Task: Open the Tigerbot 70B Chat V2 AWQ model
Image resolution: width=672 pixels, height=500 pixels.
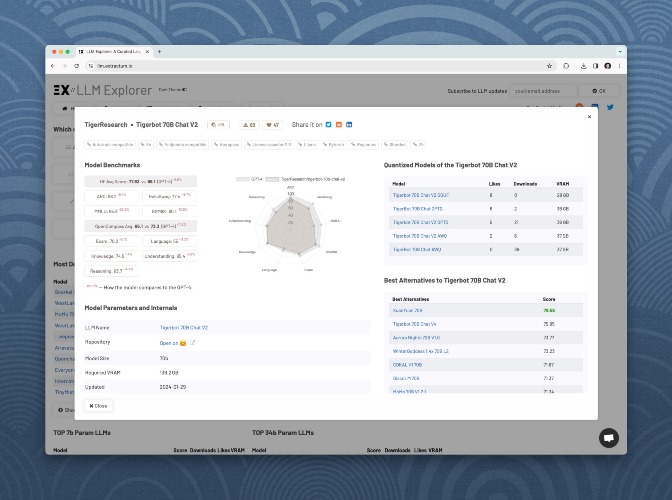Action: pos(420,236)
